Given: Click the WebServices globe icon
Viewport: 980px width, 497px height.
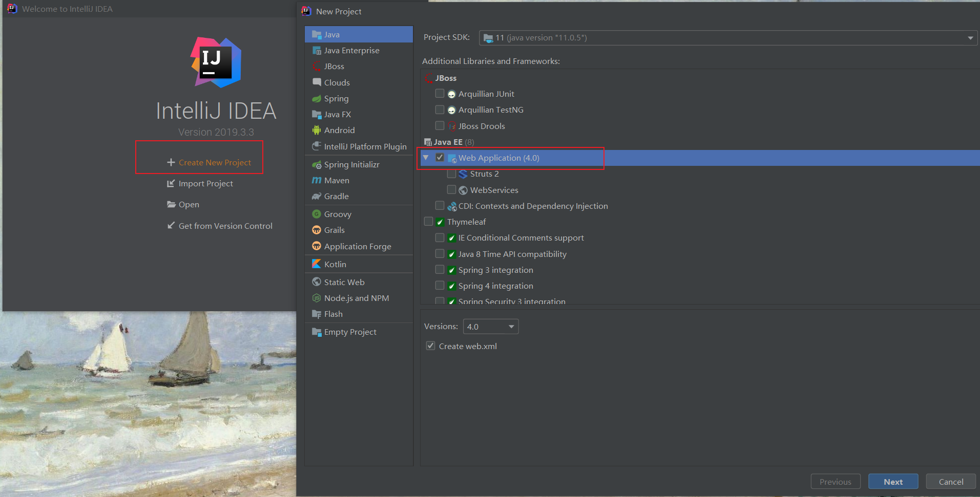Looking at the screenshot, I should point(463,190).
